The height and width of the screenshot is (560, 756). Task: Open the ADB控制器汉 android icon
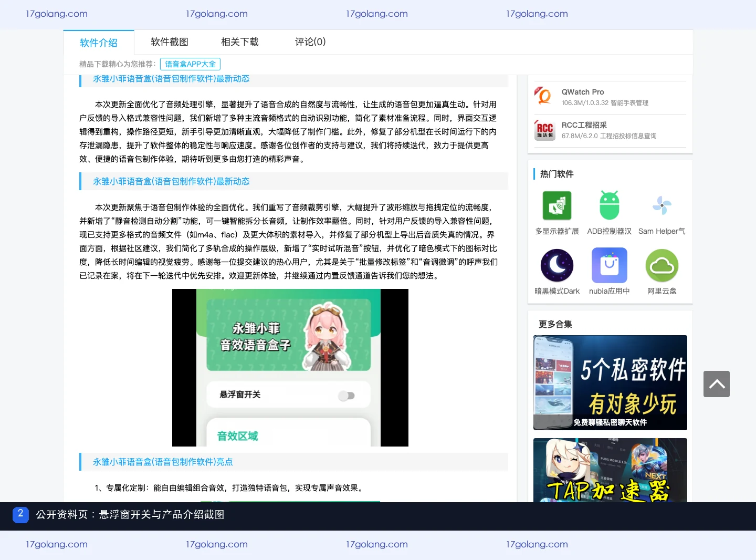click(x=610, y=205)
